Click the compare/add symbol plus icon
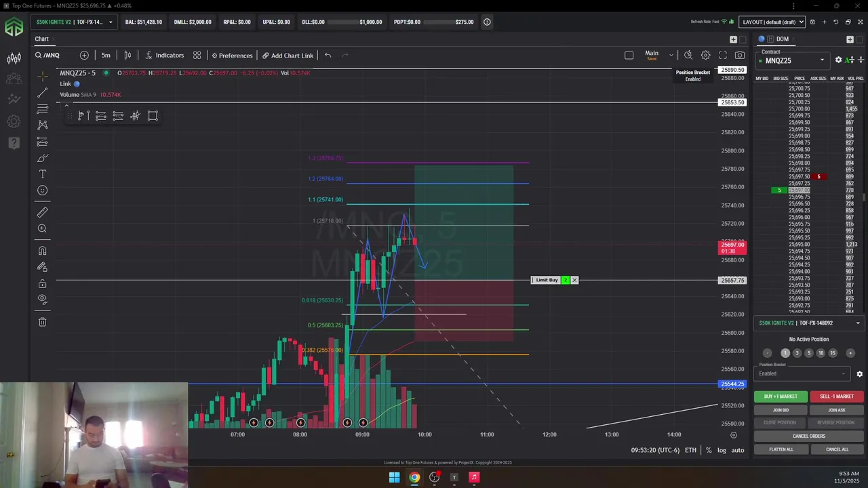 coord(84,55)
